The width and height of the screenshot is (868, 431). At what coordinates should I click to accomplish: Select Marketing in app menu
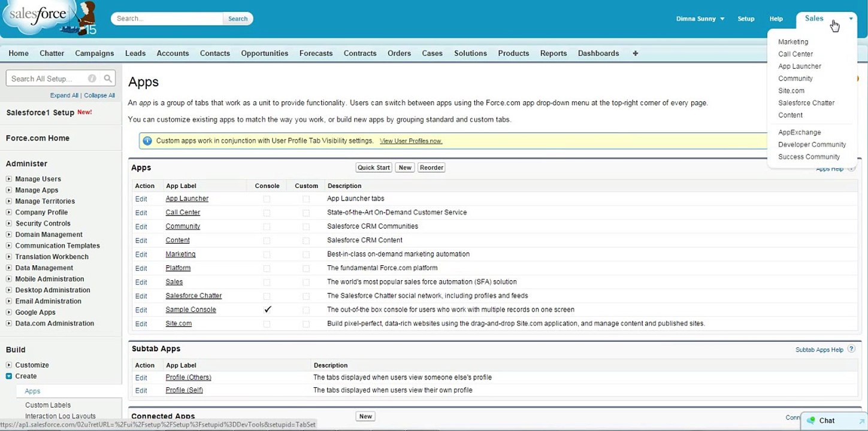pyautogui.click(x=793, y=42)
